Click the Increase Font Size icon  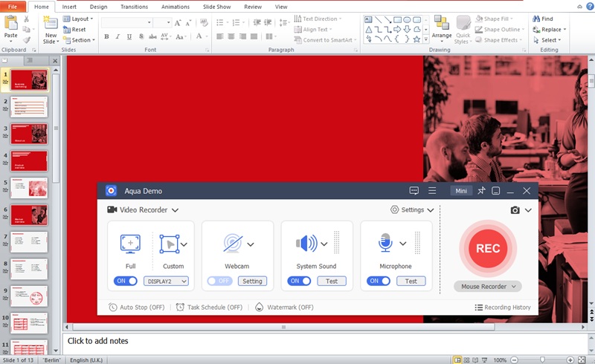[x=178, y=23]
